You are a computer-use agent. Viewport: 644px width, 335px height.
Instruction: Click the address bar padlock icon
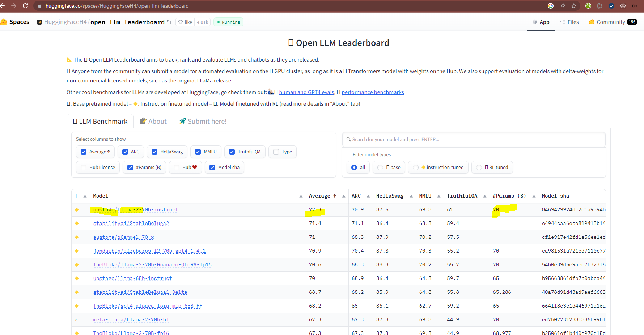coord(40,6)
